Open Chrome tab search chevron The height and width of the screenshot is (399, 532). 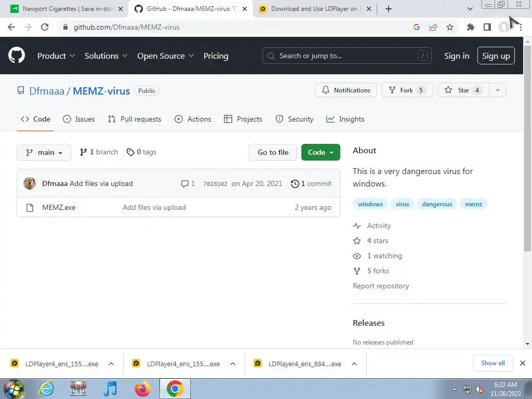tap(470, 9)
